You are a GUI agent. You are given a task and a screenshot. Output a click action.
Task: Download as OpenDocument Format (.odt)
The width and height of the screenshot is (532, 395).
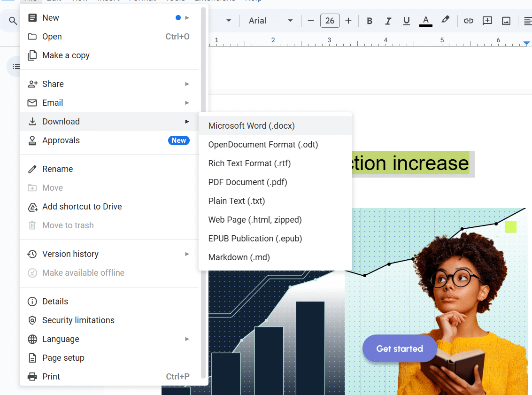pos(275,145)
